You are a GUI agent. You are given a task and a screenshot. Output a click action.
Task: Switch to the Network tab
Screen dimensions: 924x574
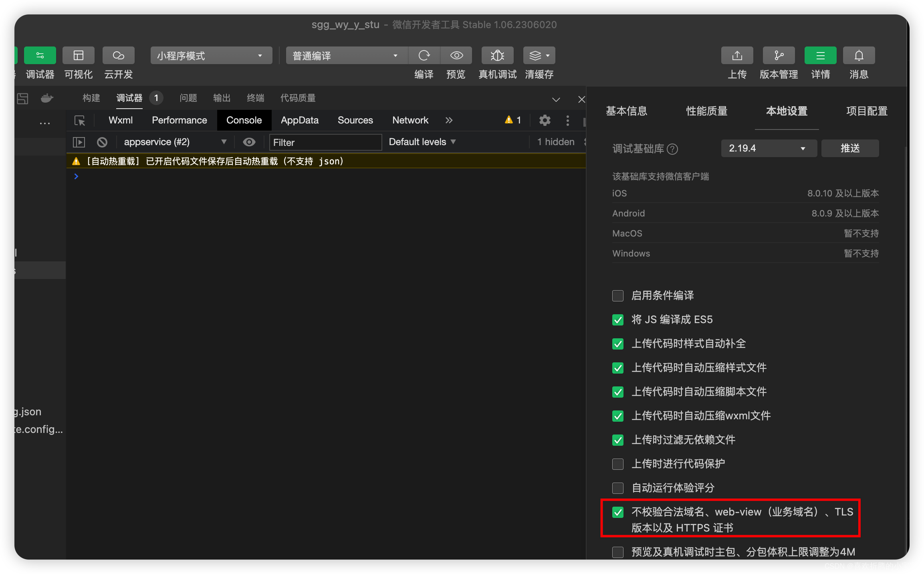[x=410, y=120]
